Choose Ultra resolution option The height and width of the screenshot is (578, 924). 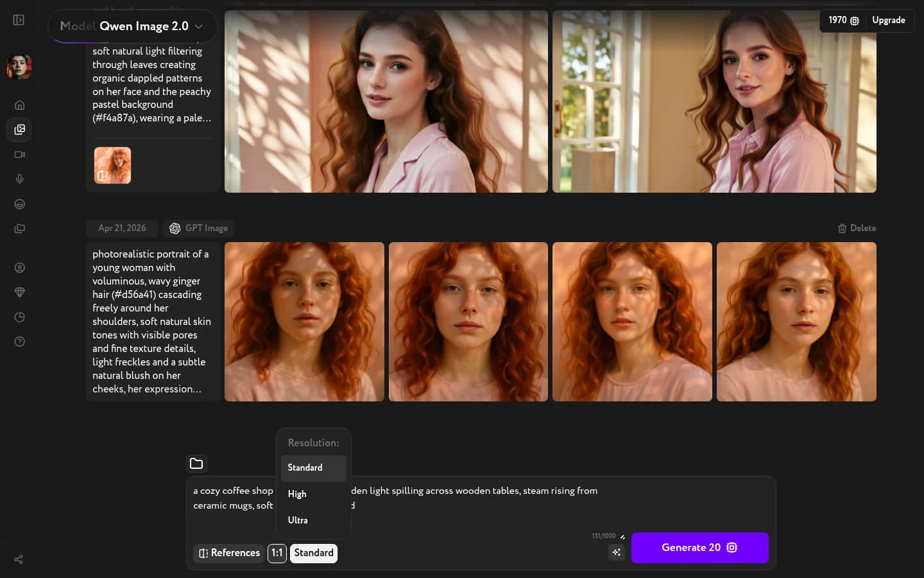coord(298,520)
